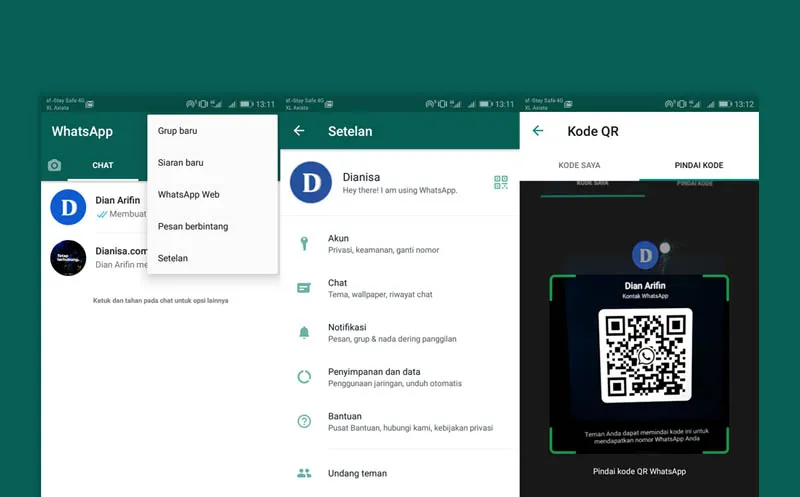This screenshot has width=800, height=497.
Task: Open the Dianisa.com chat avatar
Action: [x=68, y=258]
